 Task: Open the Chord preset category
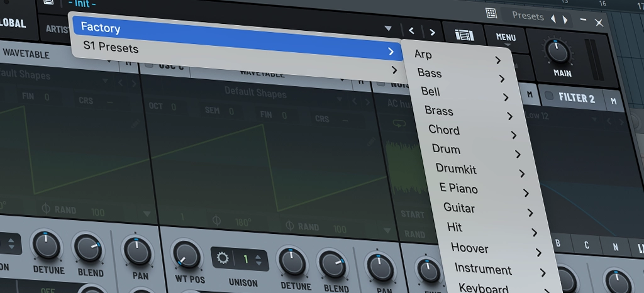444,130
